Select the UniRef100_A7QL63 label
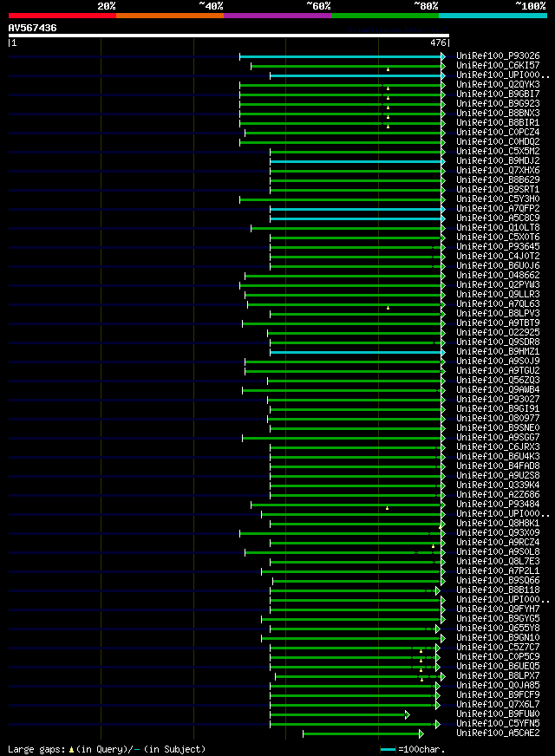 498,303
